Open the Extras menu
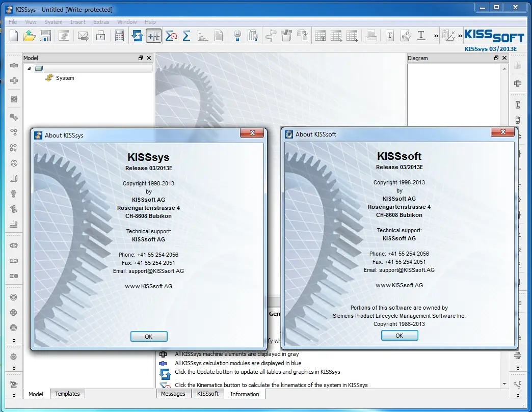 101,22
